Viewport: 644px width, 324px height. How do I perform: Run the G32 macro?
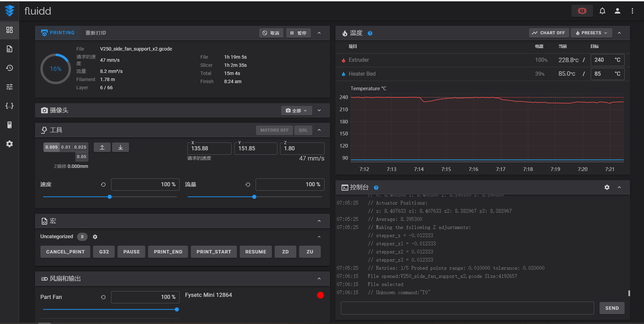point(104,252)
